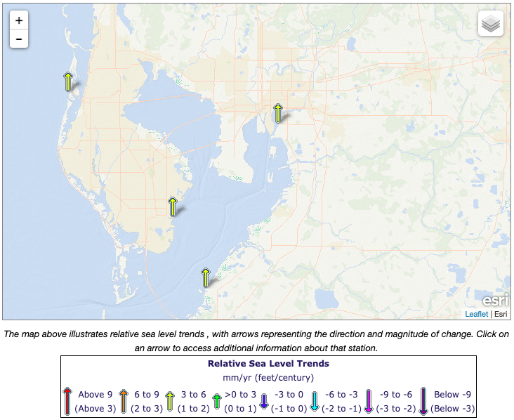
Task: Click the northwest coast station arrow
Action: click(x=68, y=81)
